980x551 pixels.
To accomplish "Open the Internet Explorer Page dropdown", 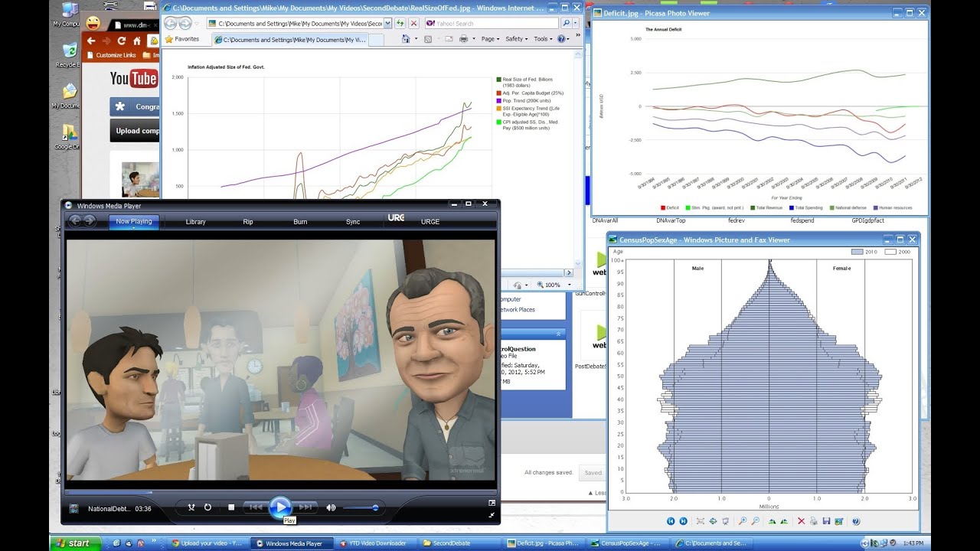I will pos(490,39).
